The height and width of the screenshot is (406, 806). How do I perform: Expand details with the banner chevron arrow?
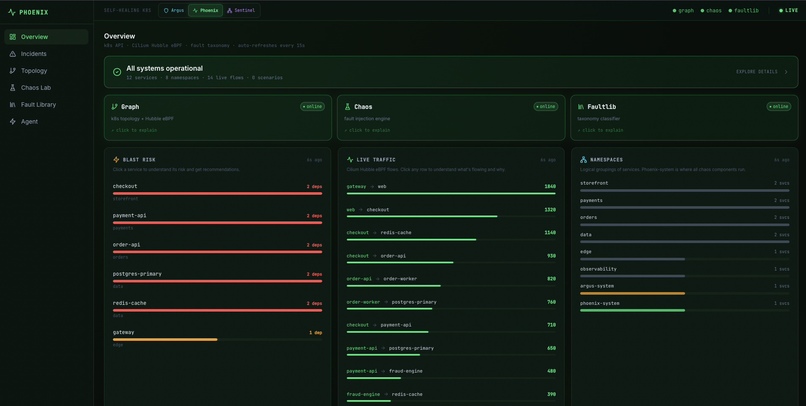[x=786, y=72]
